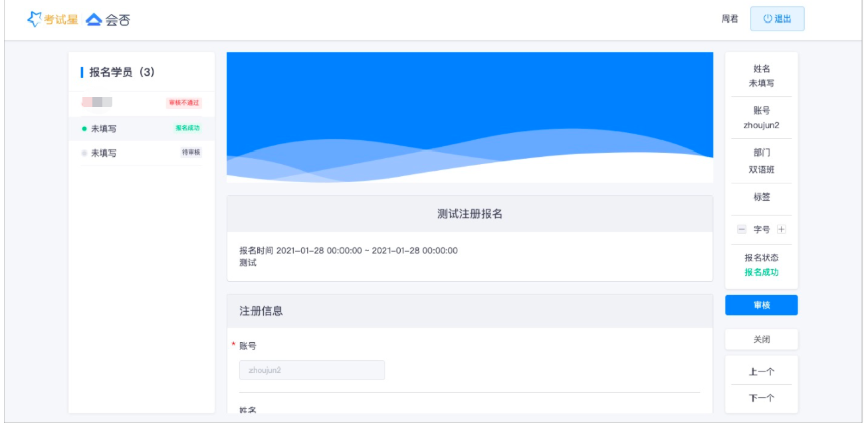Go to previous applicant with 上一个
Screen dimensions: 868x432
tap(761, 372)
